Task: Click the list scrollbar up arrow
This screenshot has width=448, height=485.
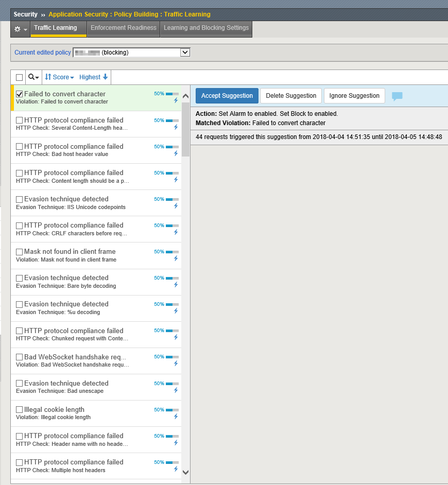Action: (185, 96)
